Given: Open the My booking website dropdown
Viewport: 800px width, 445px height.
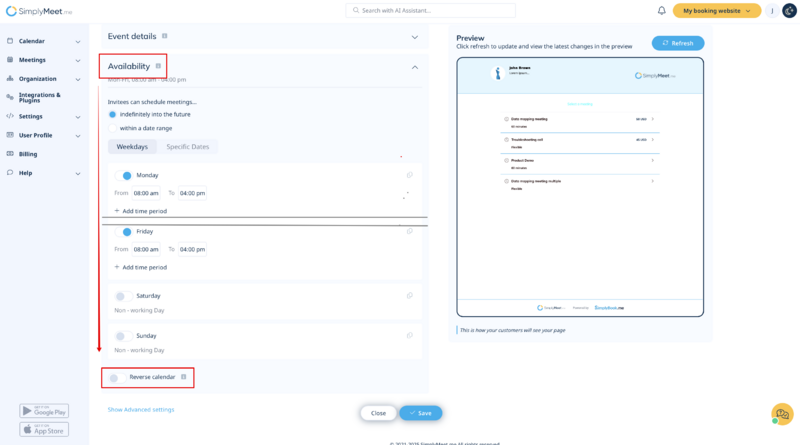Looking at the screenshot, I should (716, 11).
